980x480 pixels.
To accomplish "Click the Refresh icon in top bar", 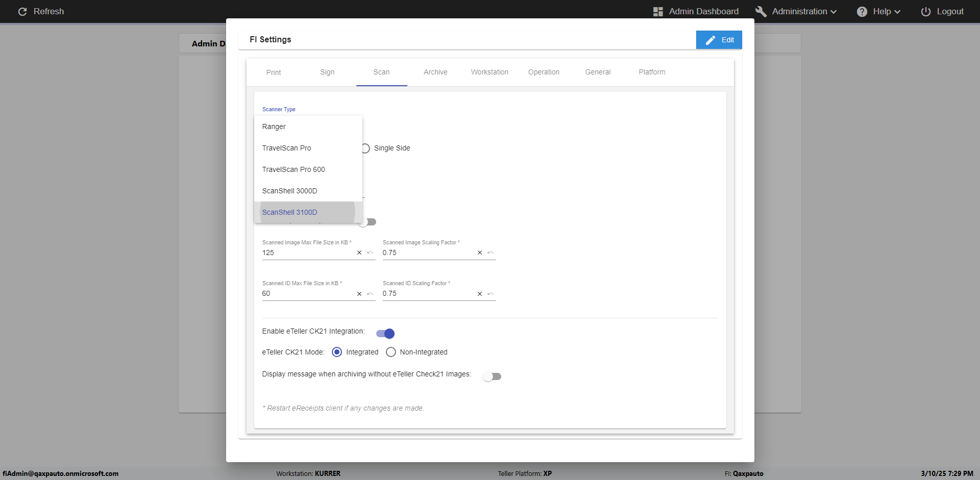I will pyautogui.click(x=22, y=11).
